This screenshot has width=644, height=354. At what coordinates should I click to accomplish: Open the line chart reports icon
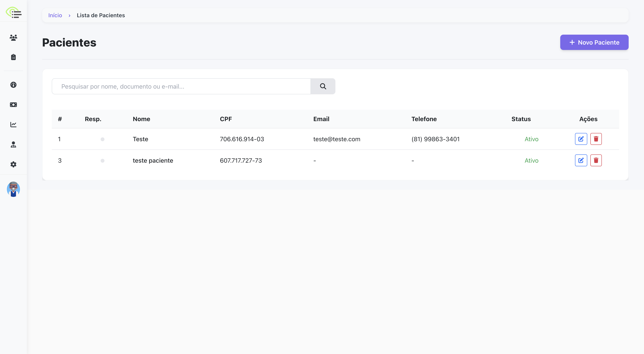click(x=13, y=124)
